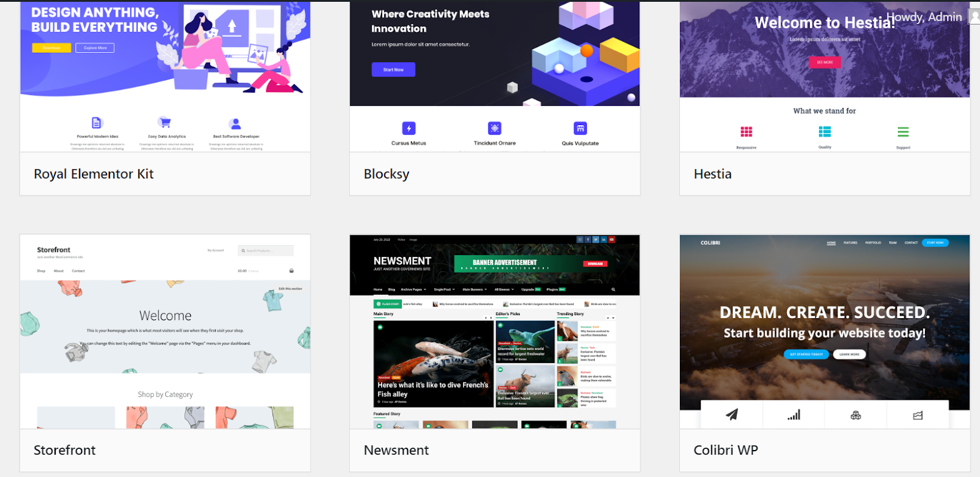The height and width of the screenshot is (477, 980).
Task: Click Colibri LEARN MORE button
Action: click(850, 354)
